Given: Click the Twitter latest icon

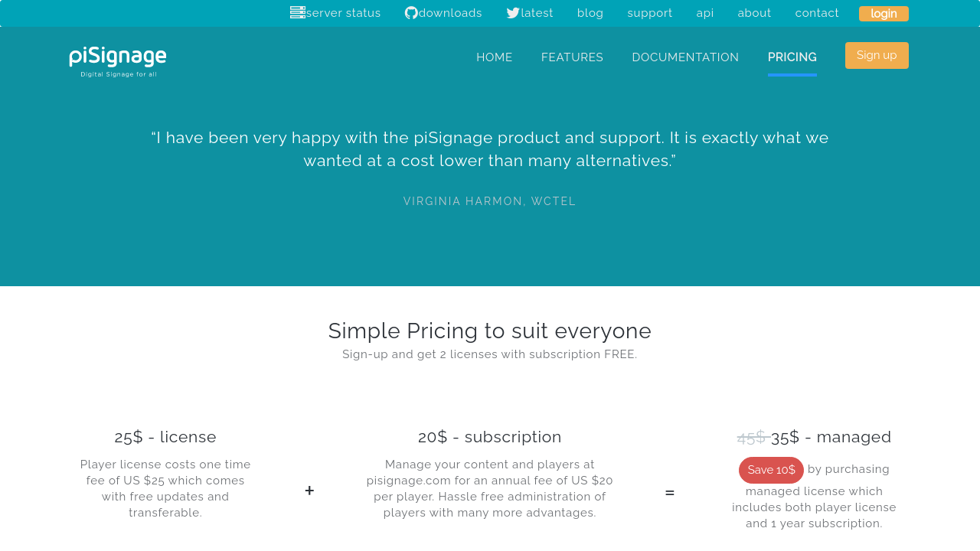Looking at the screenshot, I should (513, 13).
